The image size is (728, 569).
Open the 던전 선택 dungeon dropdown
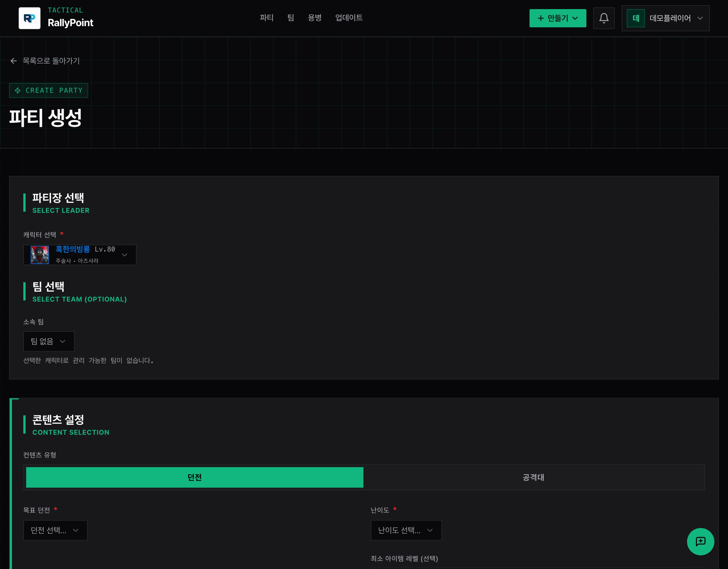coord(55,530)
